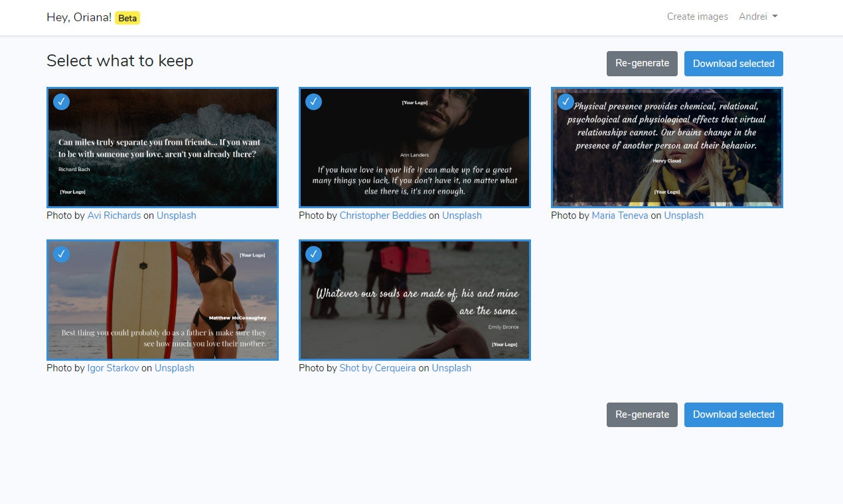The width and height of the screenshot is (843, 504).
Task: Click the bottom Download selected button
Action: (733, 414)
